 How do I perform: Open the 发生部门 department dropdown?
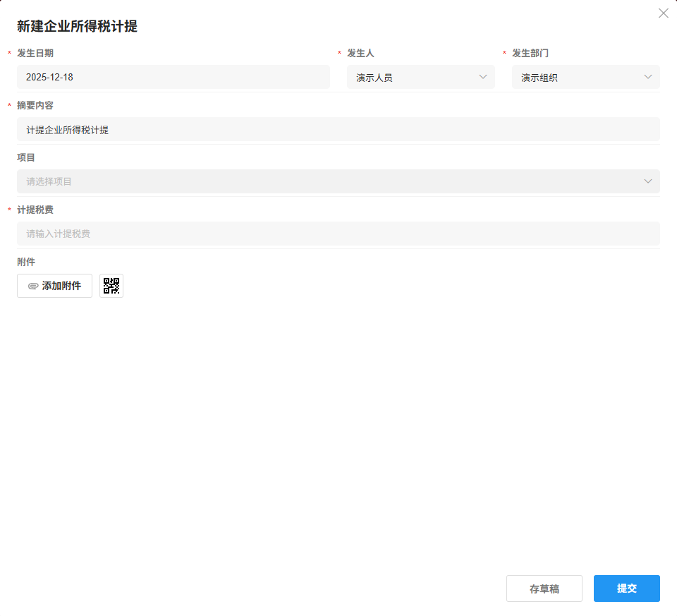tap(585, 77)
